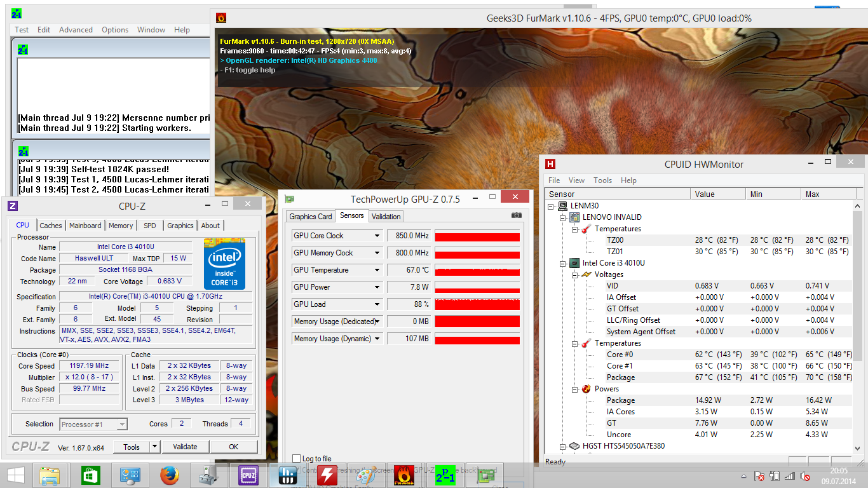The width and height of the screenshot is (868, 488).
Task: Switch to the Mainboard tab in CPU-Z
Action: (x=85, y=226)
